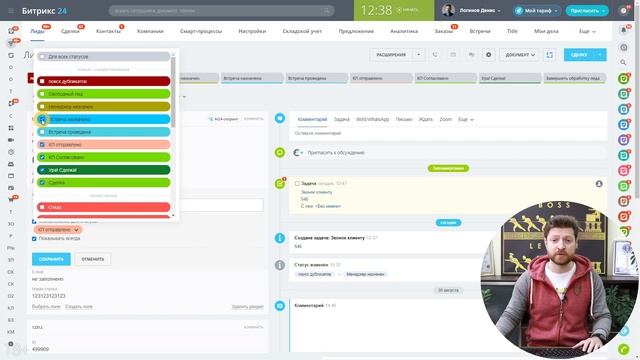This screenshot has width=640, height=360.
Task: Check the 'Менеджер назначен' status checkbox
Action: [x=42, y=107]
